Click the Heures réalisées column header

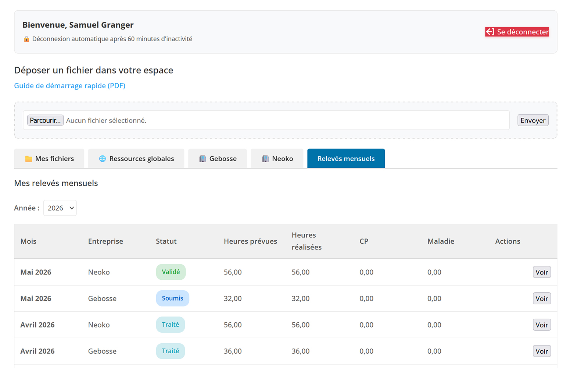click(306, 241)
